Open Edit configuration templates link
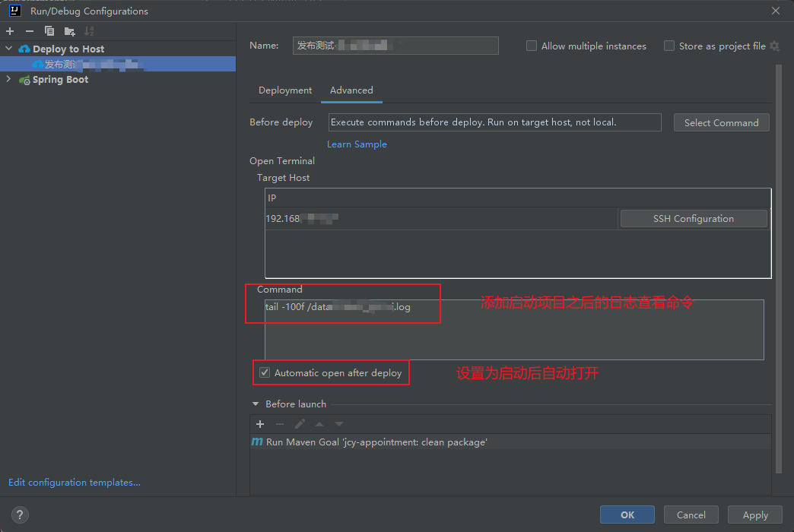794x532 pixels. pyautogui.click(x=75, y=482)
